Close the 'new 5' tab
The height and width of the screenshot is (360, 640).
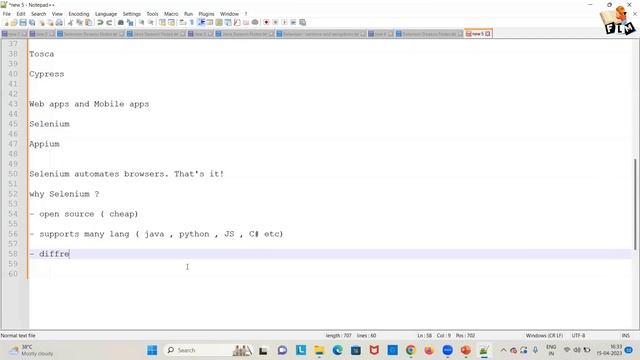point(488,34)
